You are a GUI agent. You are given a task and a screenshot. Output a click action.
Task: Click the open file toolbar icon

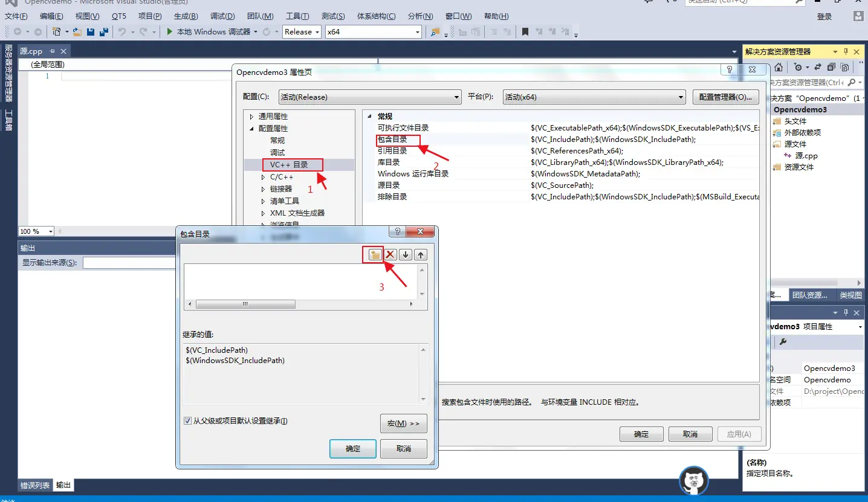(x=77, y=31)
